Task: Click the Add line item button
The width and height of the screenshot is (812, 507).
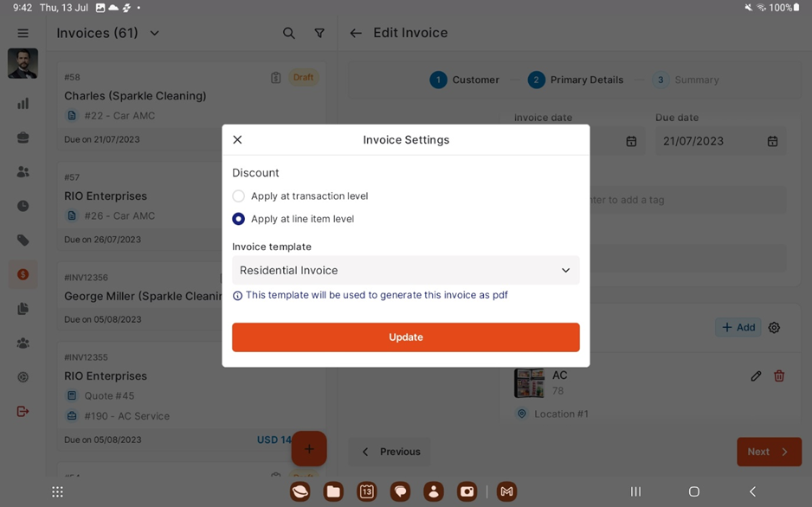Action: (x=738, y=328)
